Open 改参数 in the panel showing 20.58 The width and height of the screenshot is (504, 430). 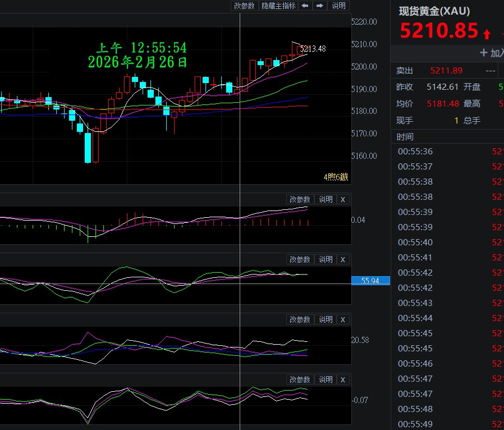click(x=300, y=319)
